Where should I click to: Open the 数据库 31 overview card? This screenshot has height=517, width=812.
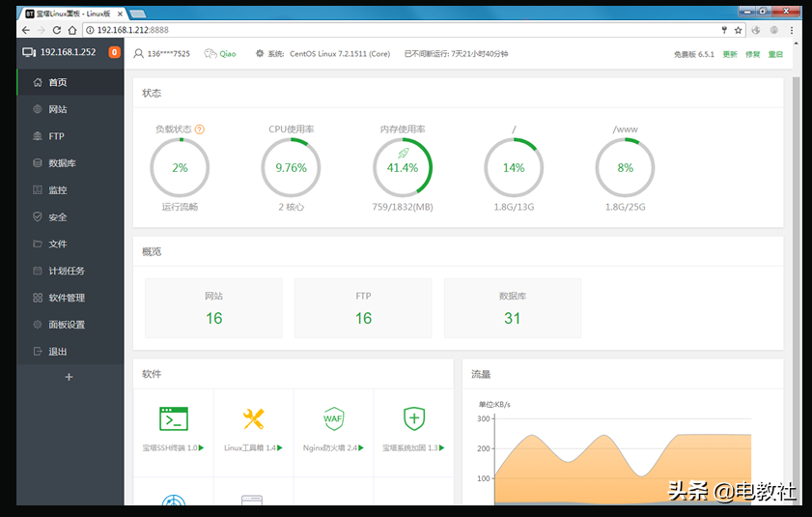click(x=513, y=308)
